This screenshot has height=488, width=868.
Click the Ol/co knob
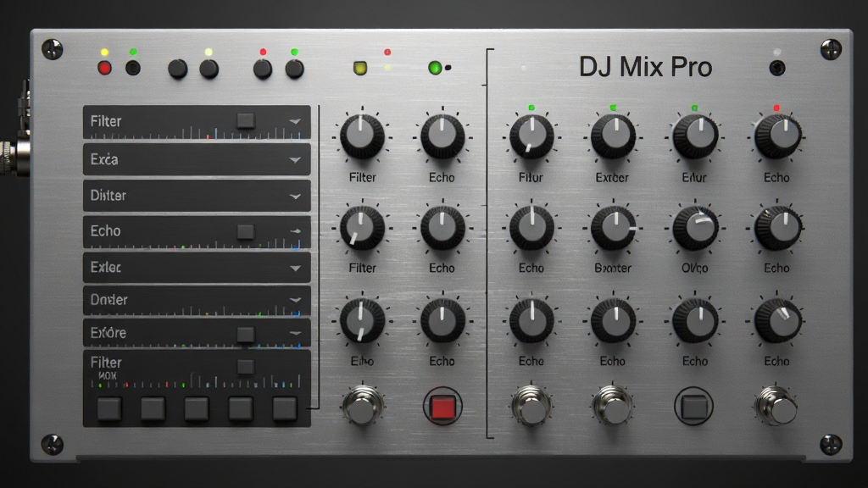click(695, 227)
